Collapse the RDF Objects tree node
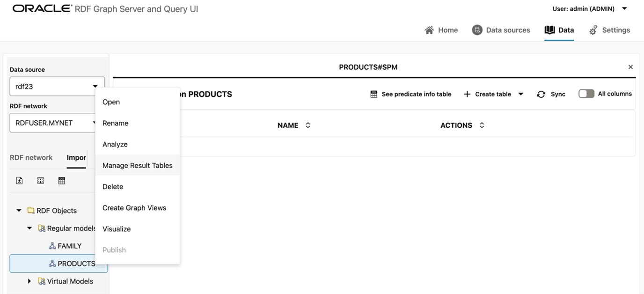The height and width of the screenshot is (294, 644). point(19,211)
